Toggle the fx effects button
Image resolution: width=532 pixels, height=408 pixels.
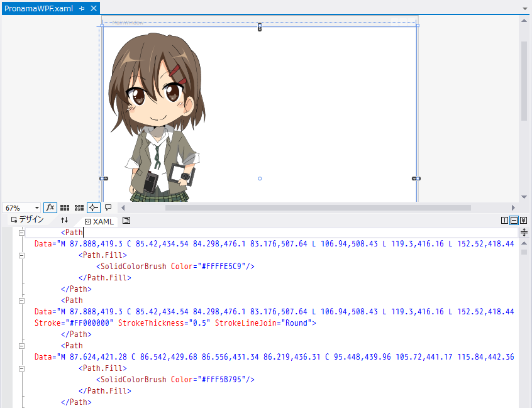pos(50,207)
